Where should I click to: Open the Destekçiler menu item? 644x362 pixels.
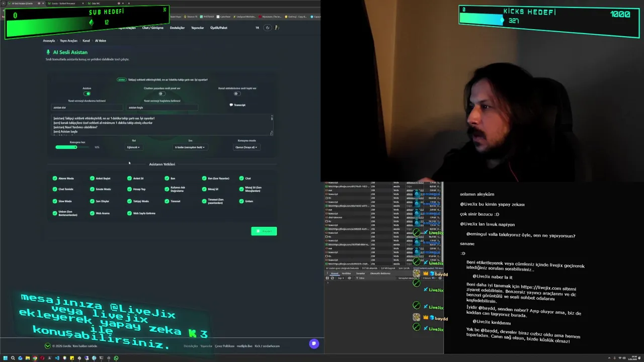[177, 28]
